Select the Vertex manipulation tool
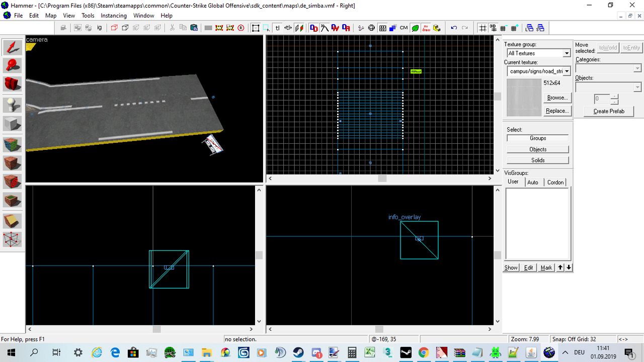 13,239
